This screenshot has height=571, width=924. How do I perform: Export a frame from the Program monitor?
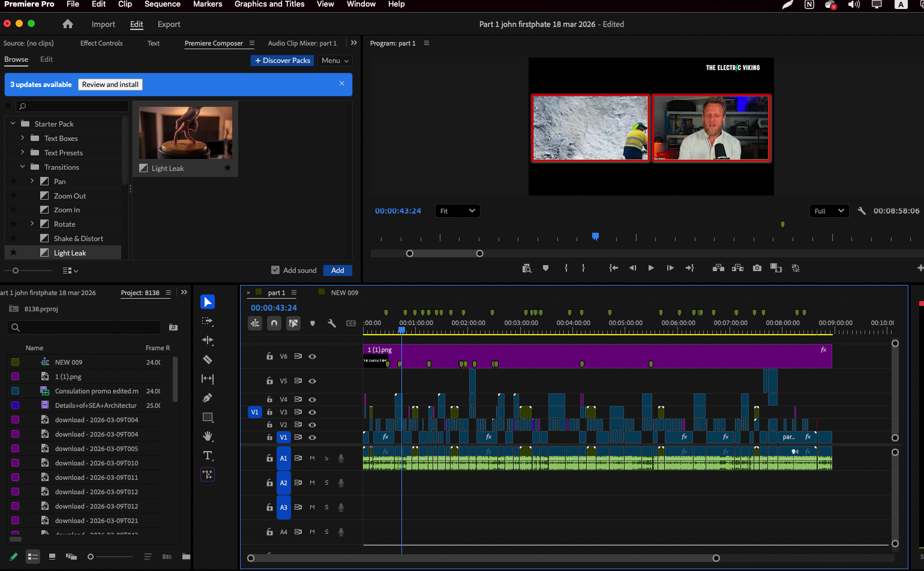coord(757,268)
